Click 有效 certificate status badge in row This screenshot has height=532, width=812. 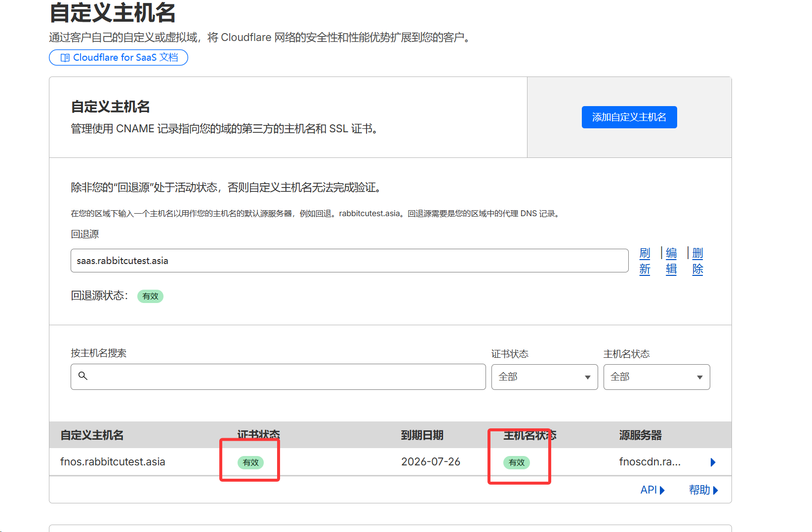coord(250,462)
